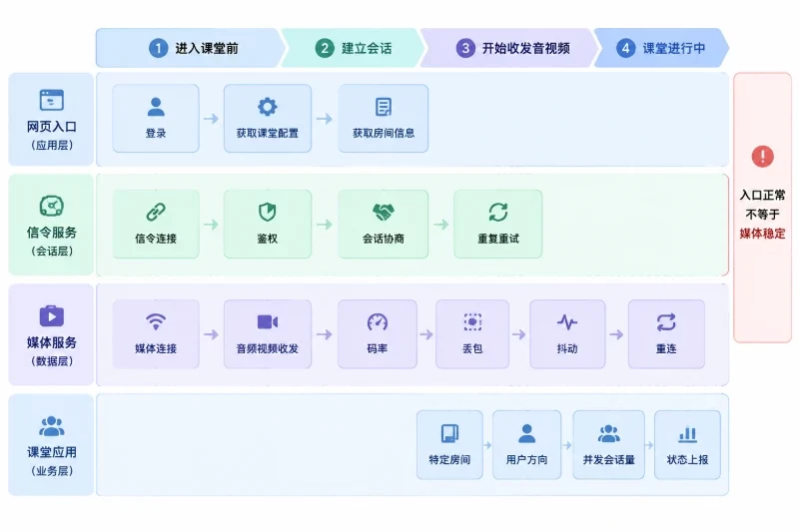Click the 会话协商 handshake icon
The width and height of the screenshot is (799, 532).
click(x=384, y=213)
